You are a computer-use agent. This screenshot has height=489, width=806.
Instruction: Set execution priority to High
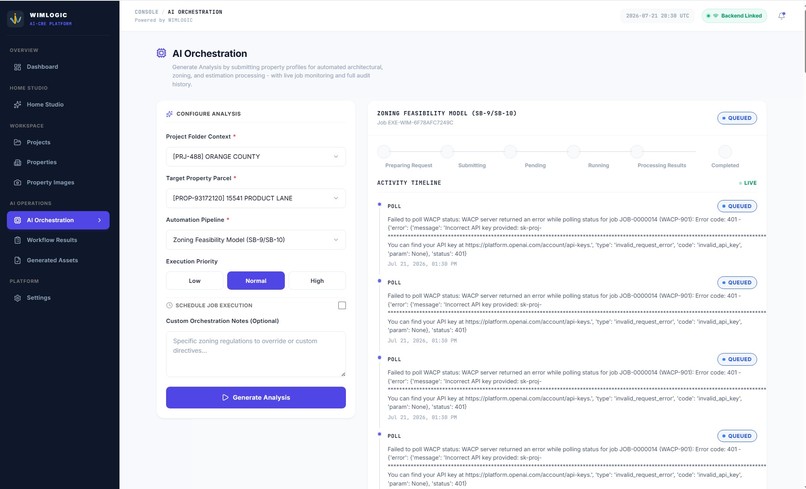(317, 281)
